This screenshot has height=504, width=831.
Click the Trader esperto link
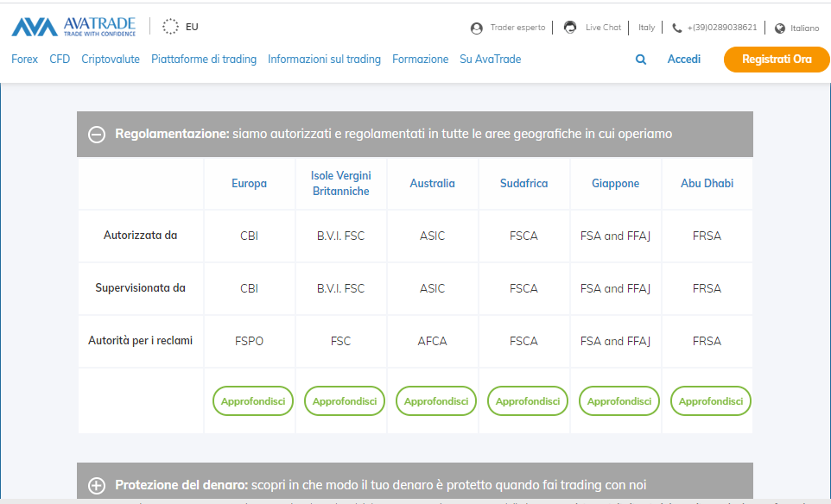click(517, 28)
